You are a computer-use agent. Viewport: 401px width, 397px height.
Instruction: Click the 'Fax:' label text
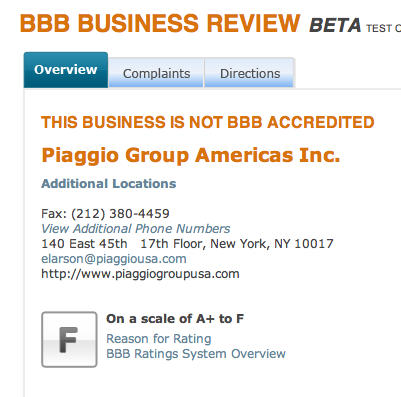(x=55, y=214)
